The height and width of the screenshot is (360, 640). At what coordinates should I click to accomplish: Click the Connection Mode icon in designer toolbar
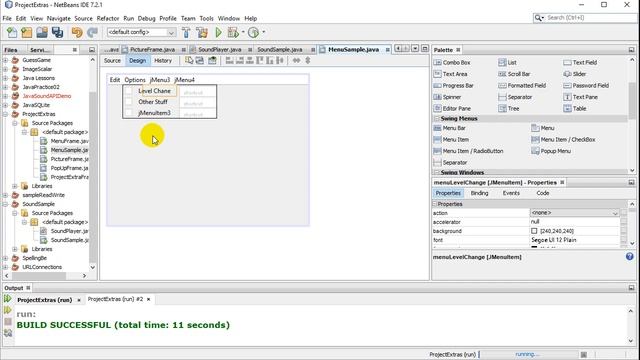click(x=200, y=60)
